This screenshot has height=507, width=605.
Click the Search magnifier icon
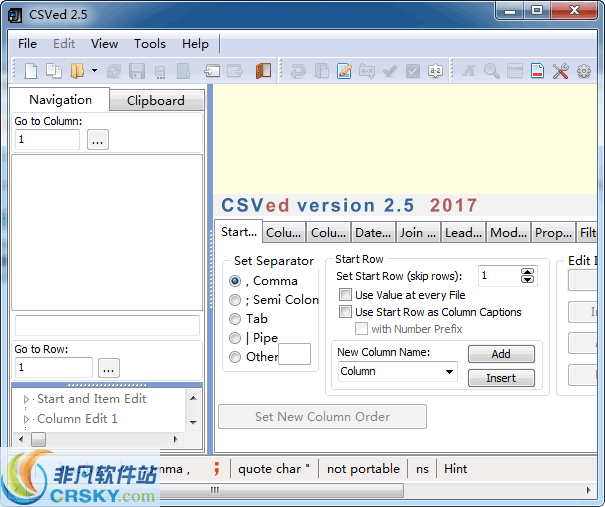(x=492, y=71)
